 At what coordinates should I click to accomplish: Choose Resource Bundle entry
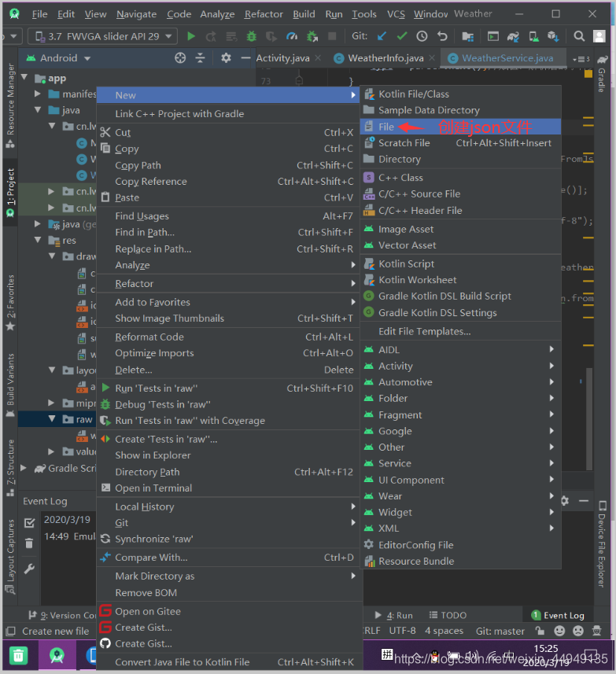[460, 562]
